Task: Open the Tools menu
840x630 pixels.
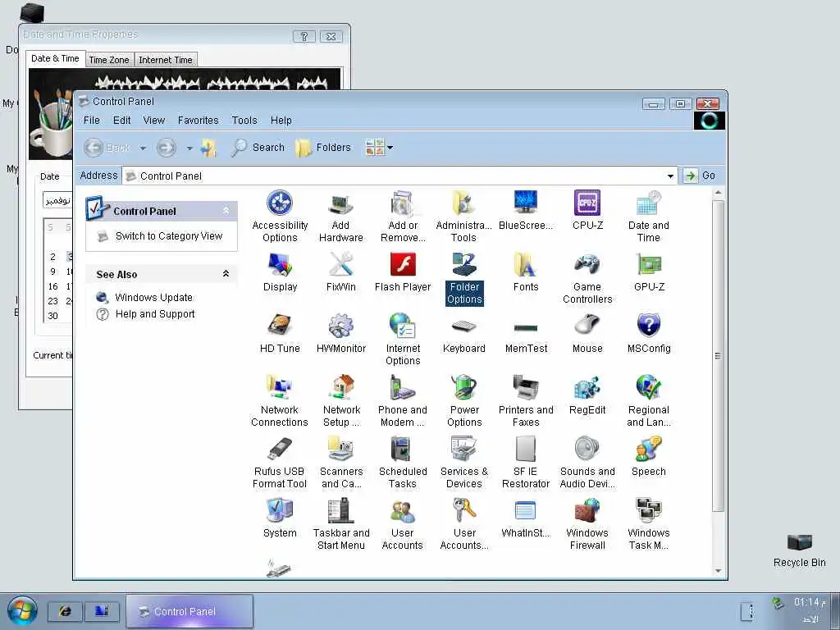Action: 244,120
